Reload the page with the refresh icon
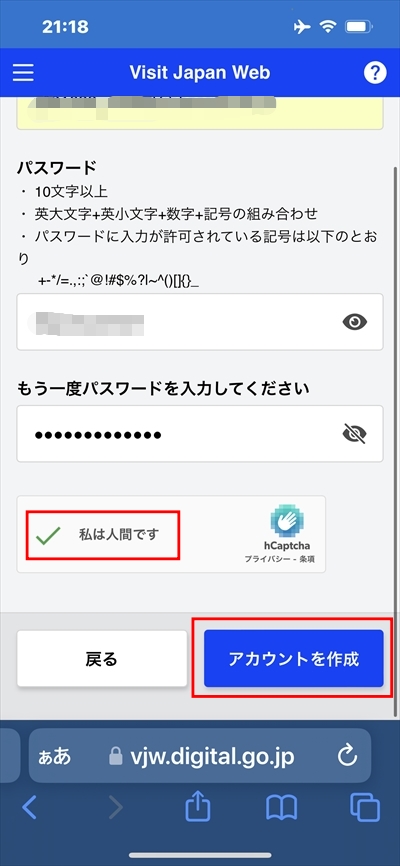 (348, 756)
